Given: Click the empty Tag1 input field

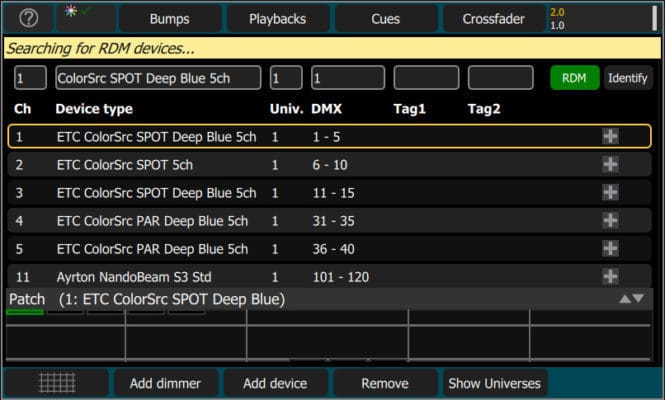Looking at the screenshot, I should [x=426, y=78].
